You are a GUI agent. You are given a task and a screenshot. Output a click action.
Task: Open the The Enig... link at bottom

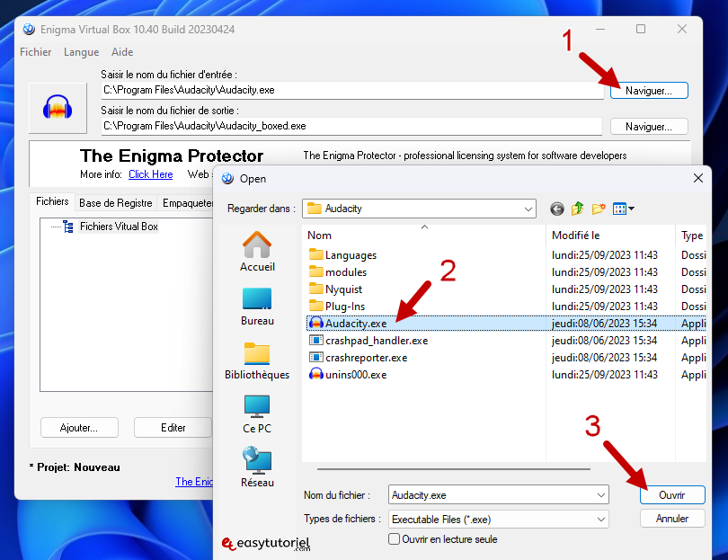(x=194, y=482)
